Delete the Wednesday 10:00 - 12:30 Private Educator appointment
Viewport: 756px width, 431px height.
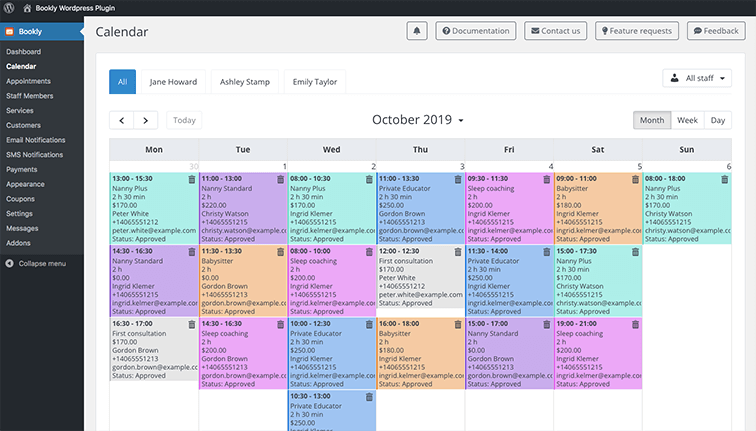(x=369, y=324)
